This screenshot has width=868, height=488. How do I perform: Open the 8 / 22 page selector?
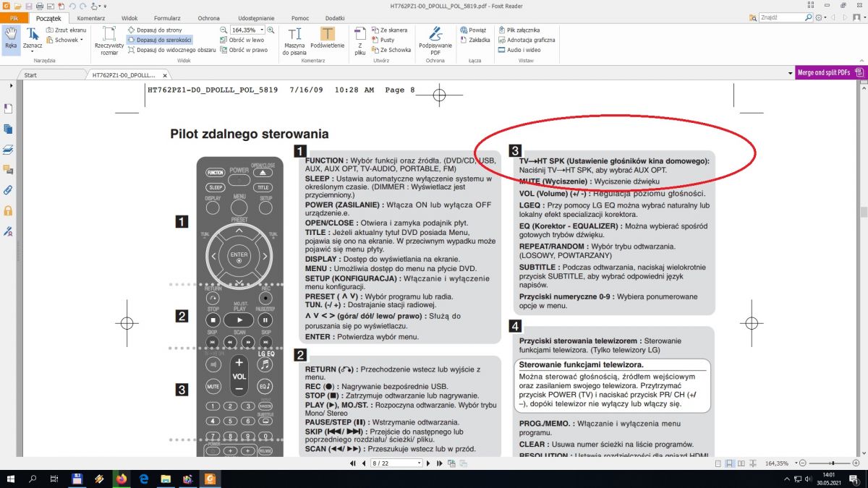[396, 463]
